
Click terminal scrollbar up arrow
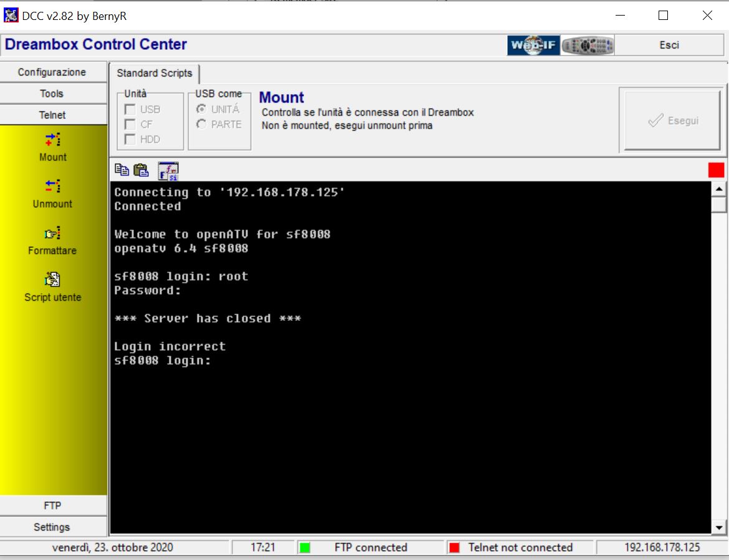[719, 189]
